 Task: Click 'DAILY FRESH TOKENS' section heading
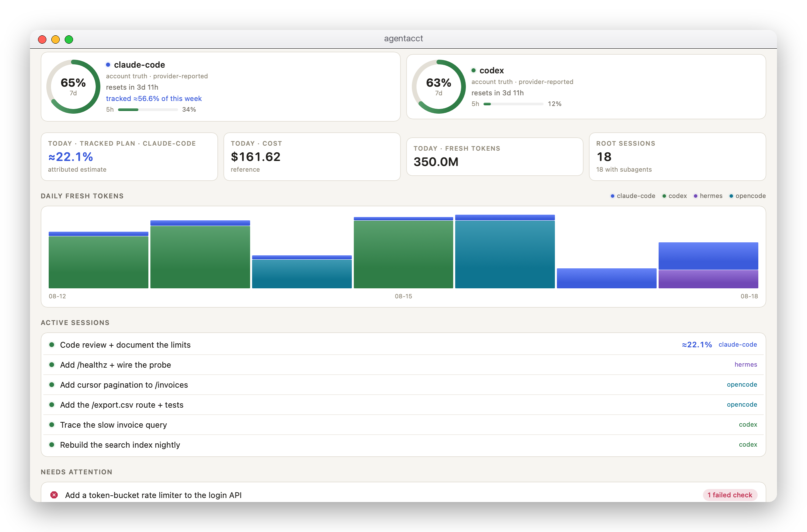pyautogui.click(x=82, y=196)
